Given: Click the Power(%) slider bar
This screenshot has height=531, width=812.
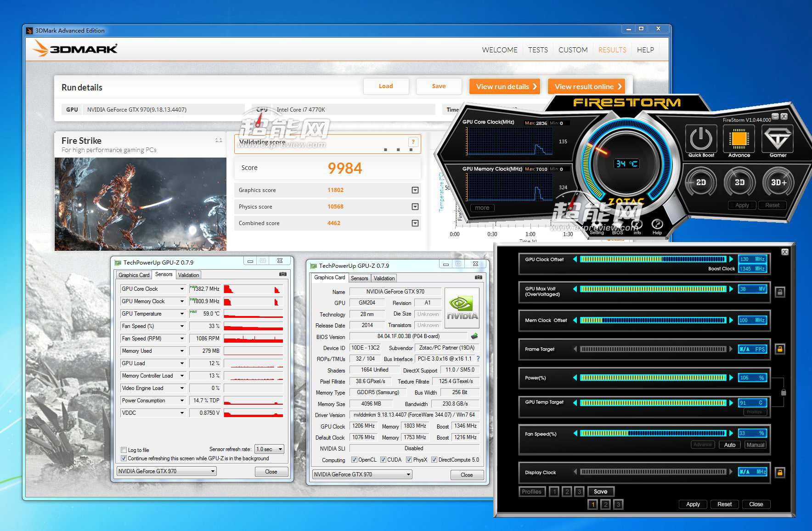Looking at the screenshot, I should point(653,378).
